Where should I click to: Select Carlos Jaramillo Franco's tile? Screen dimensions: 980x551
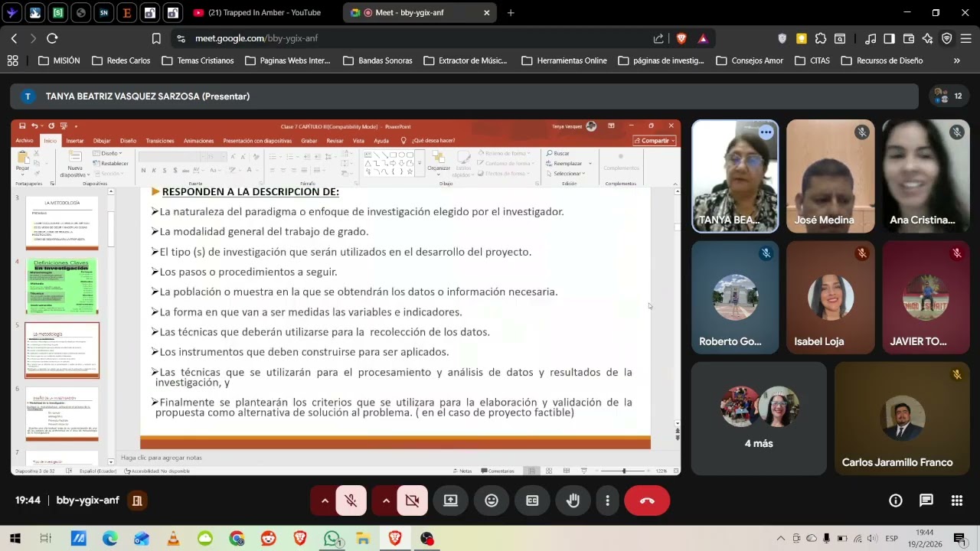pyautogui.click(x=902, y=419)
